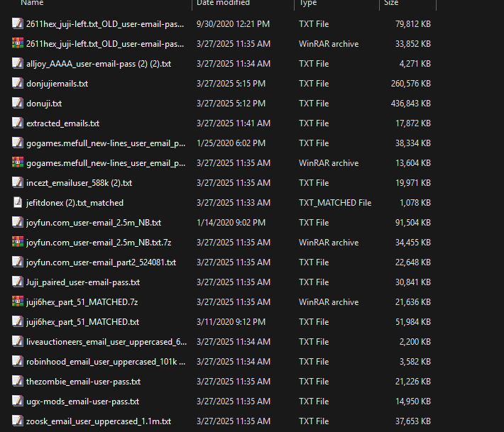Viewport: 504px width, 432px height.
Task: Select the robinhood_email_user_uppercased_101k file name
Action: (106, 362)
